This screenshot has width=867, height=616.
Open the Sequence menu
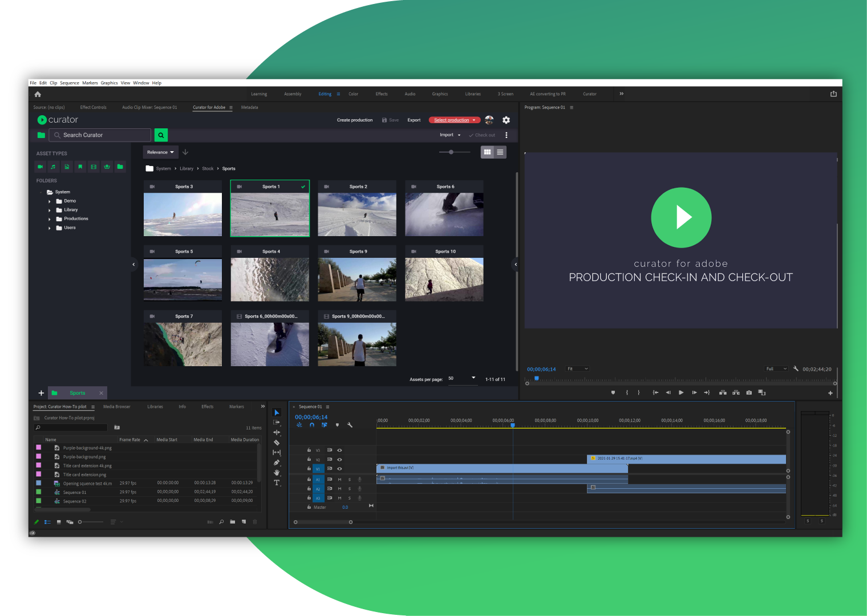coord(70,83)
